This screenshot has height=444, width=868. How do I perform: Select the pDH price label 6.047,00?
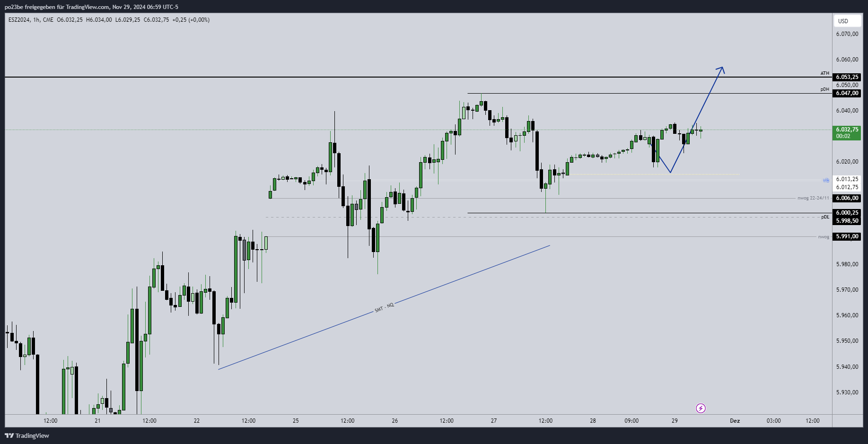pyautogui.click(x=847, y=93)
